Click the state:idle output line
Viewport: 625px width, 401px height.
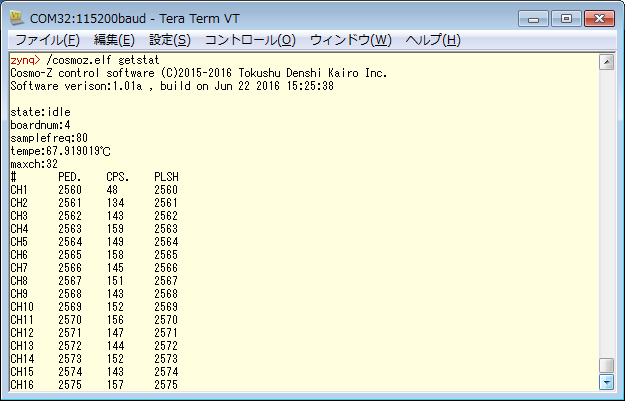coord(39,112)
